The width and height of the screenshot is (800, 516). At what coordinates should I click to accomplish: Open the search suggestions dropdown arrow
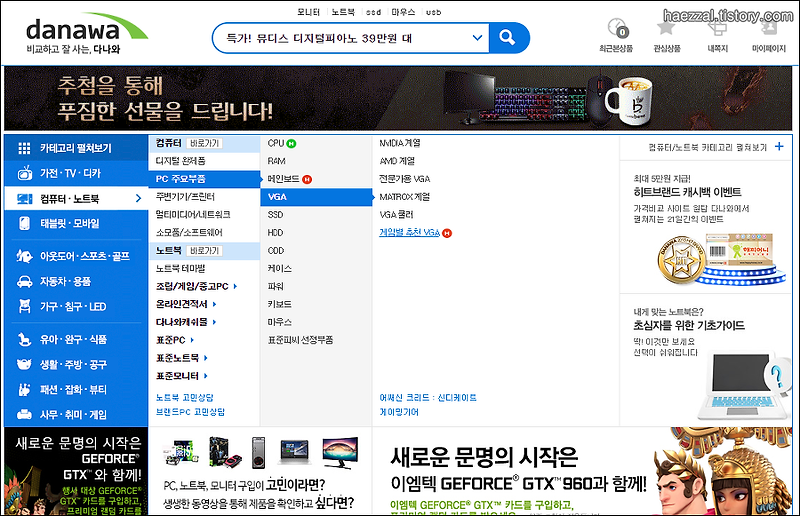pyautogui.click(x=477, y=38)
